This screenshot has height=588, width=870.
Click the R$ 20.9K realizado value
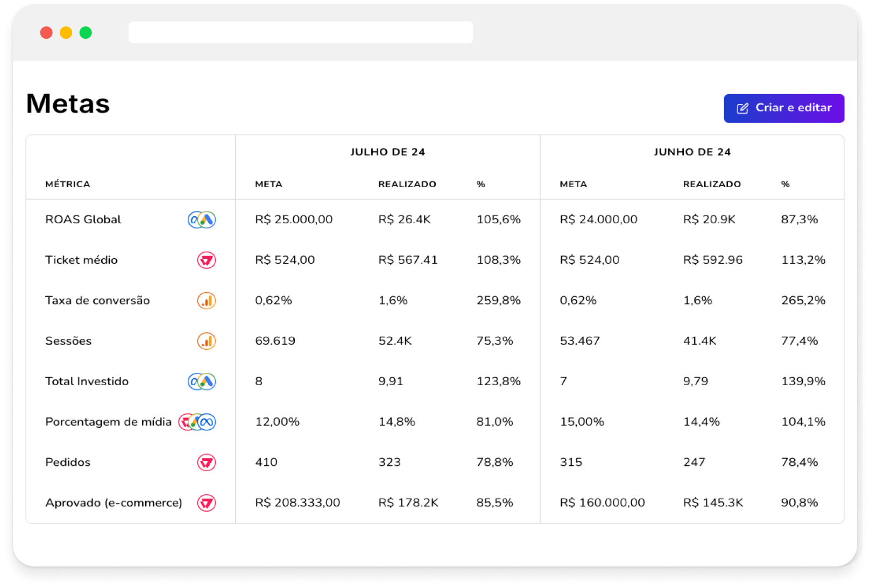click(x=709, y=219)
